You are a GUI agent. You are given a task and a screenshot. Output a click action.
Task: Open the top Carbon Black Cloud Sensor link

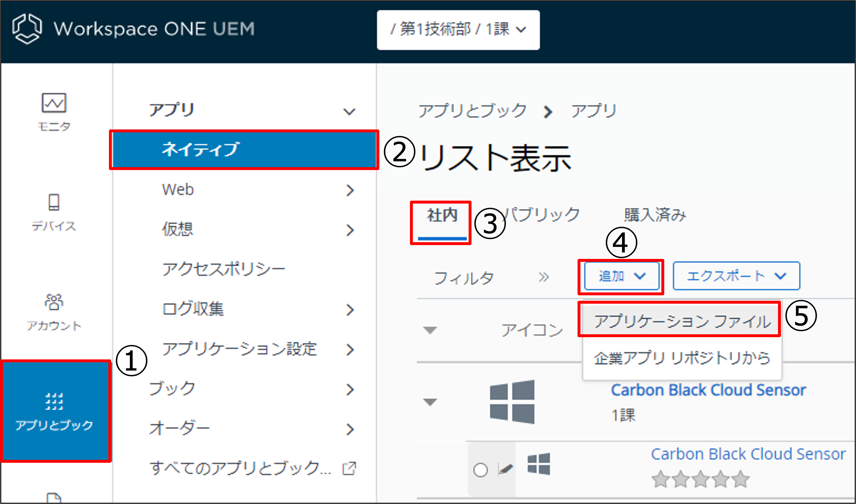click(x=708, y=390)
